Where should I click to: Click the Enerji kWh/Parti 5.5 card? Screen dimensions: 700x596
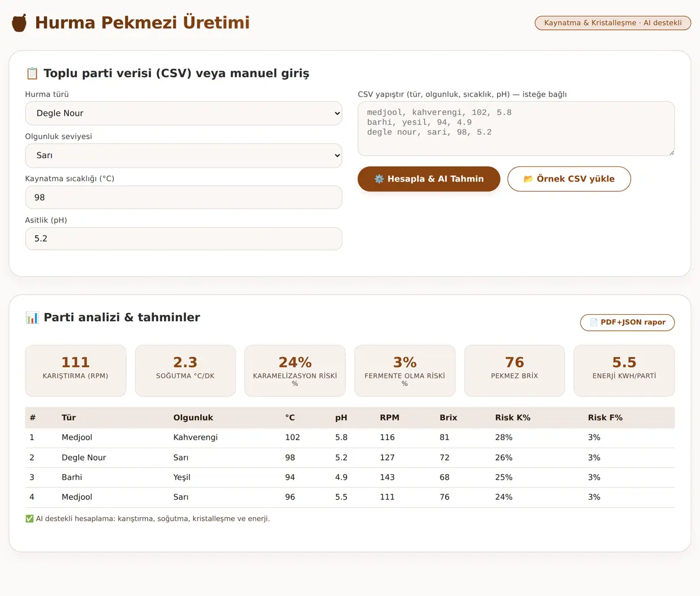(624, 371)
